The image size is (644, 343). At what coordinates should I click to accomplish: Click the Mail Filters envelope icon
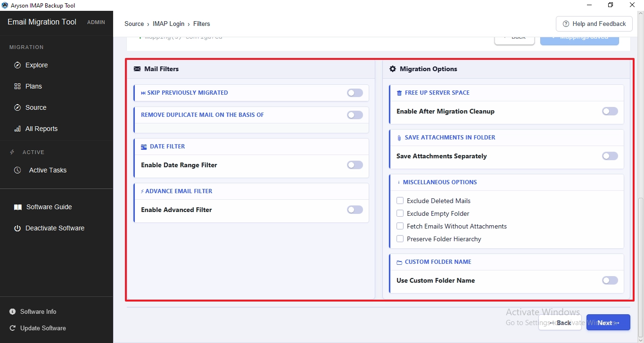137,69
